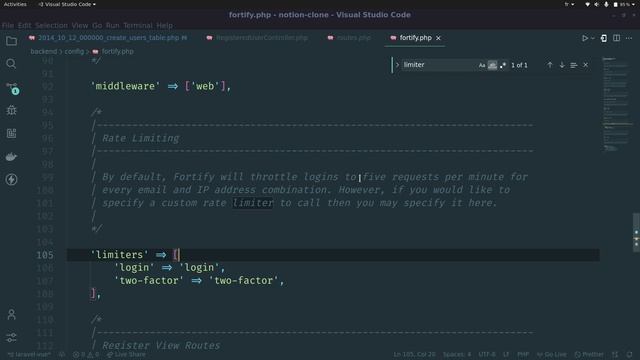The height and width of the screenshot is (360, 640).
Task: Open Source Control view with one pending change
Action: [x=12, y=88]
